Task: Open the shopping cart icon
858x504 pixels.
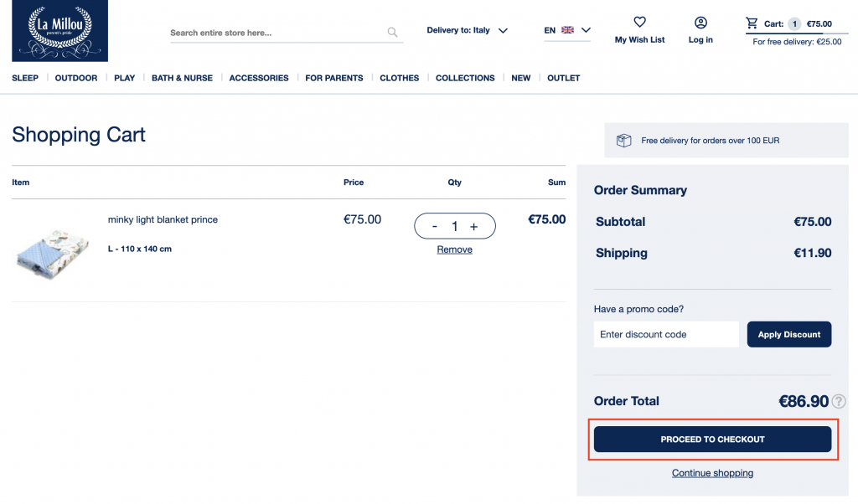Action: coord(752,23)
